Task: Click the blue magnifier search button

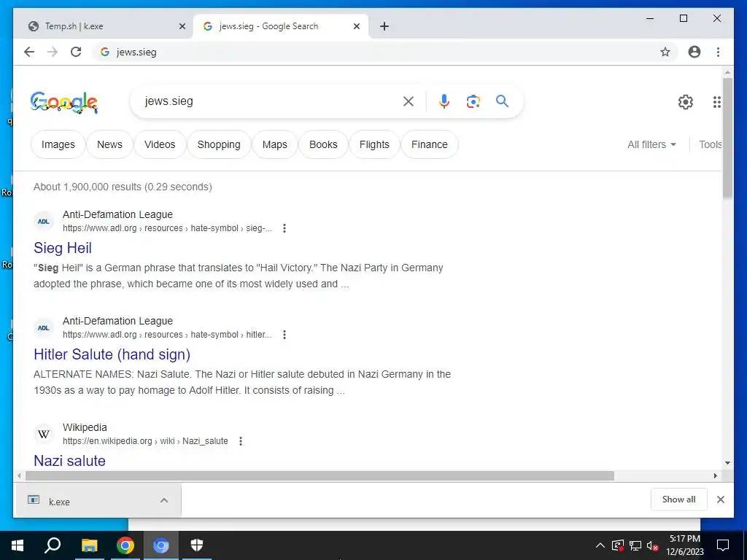Action: point(502,101)
